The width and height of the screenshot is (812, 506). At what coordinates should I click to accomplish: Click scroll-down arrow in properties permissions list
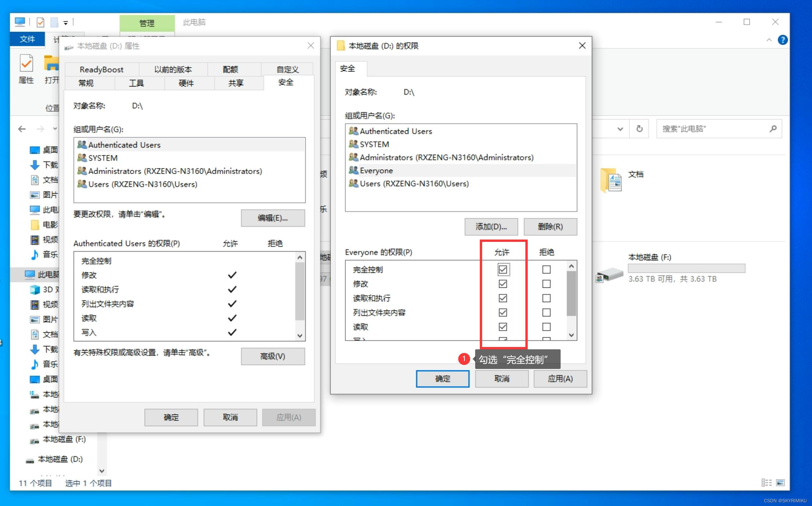pos(300,336)
